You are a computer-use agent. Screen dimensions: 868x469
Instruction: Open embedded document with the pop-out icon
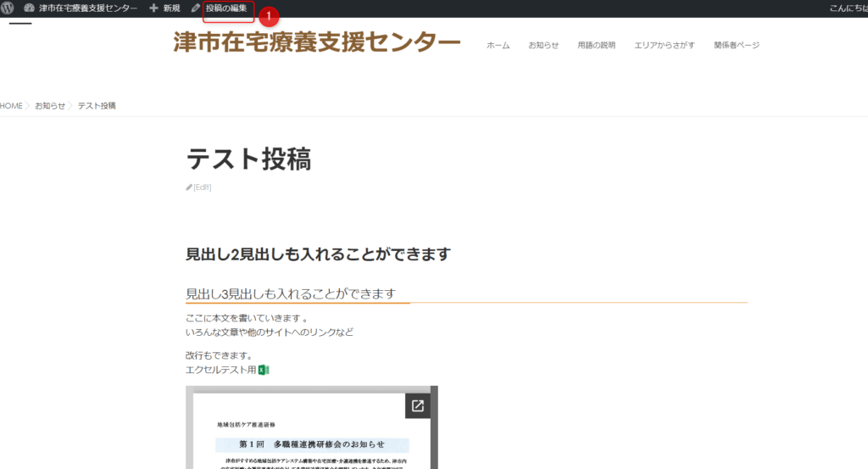tap(417, 406)
